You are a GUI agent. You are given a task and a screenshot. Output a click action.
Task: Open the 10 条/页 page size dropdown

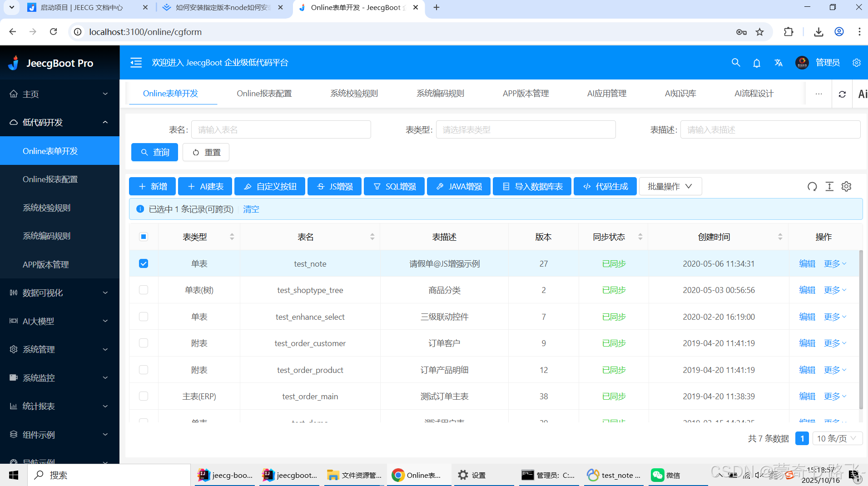(x=837, y=438)
